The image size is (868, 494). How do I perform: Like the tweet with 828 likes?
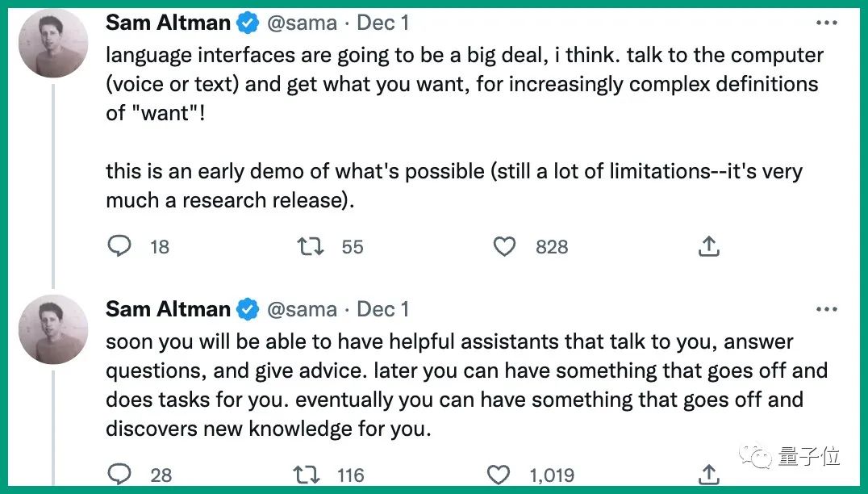point(504,246)
